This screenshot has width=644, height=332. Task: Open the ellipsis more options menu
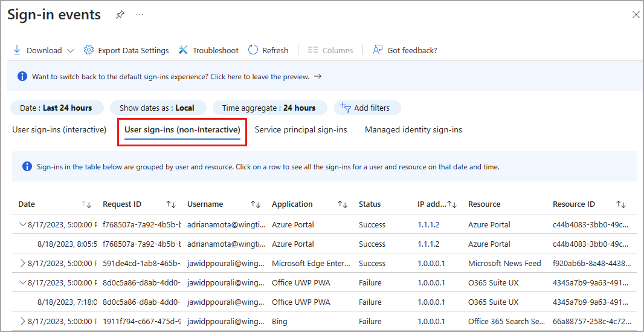[x=140, y=15]
